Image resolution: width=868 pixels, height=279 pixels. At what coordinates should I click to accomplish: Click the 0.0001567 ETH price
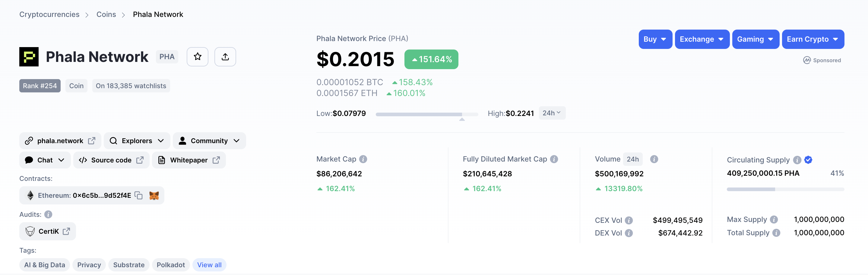(x=347, y=93)
